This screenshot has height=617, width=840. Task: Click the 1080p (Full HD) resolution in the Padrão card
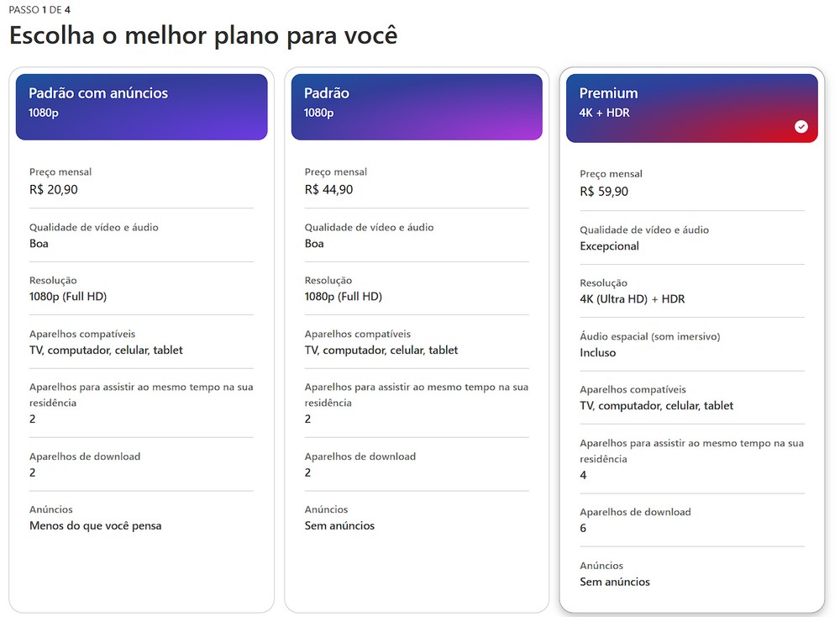(x=344, y=297)
